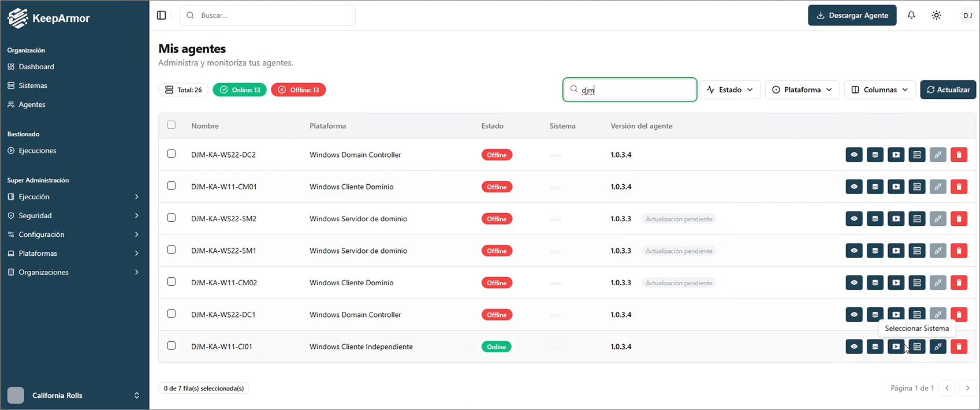Click the Actualizar button

(948, 90)
